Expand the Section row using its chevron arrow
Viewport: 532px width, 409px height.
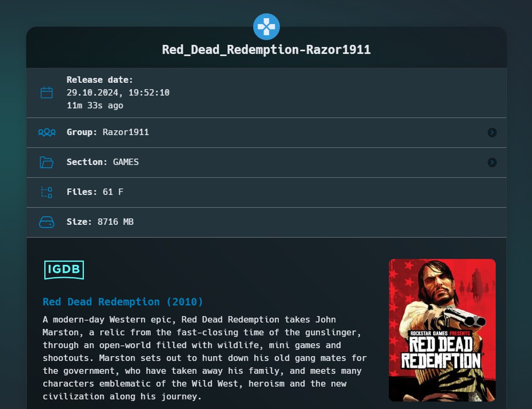(x=492, y=162)
